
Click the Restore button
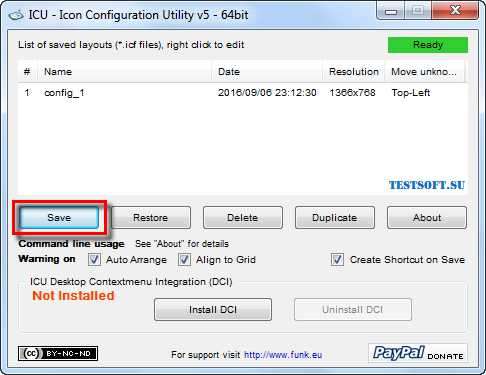[x=151, y=218]
